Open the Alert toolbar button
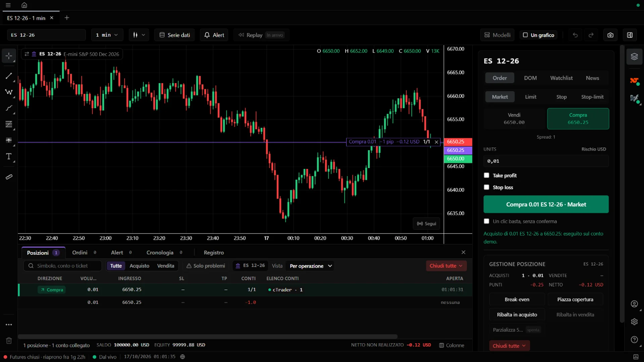This screenshot has width=644, height=362. pyautogui.click(x=214, y=35)
